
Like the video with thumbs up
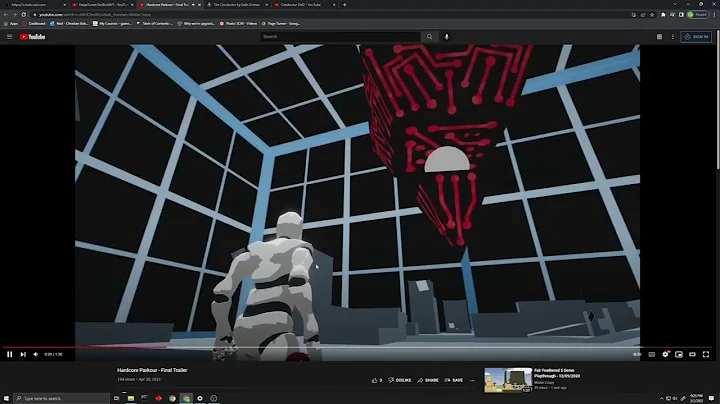[377, 380]
